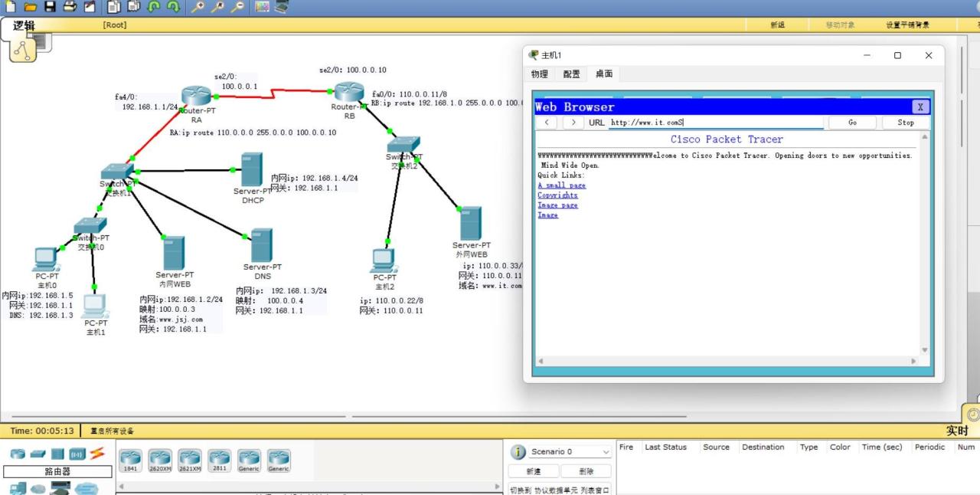This screenshot has height=495, width=980.
Task: Toggle the 实时 realtime mode switch
Action: (x=957, y=431)
